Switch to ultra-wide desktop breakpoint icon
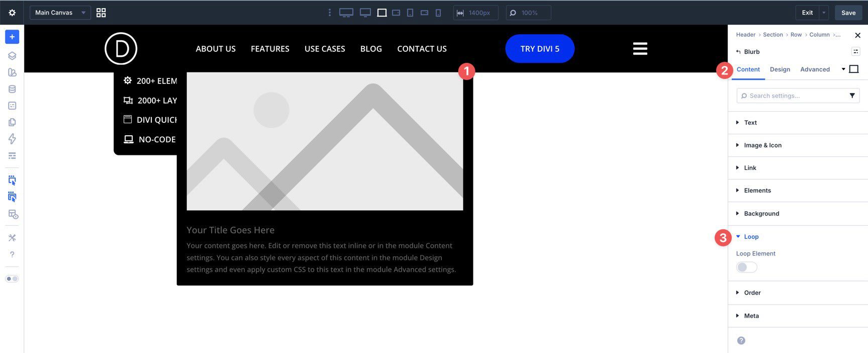The image size is (868, 353). tap(346, 13)
